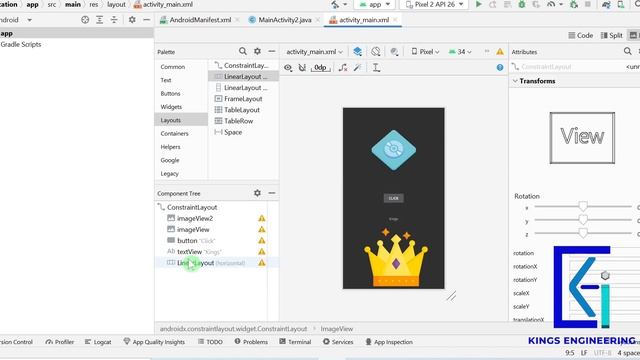Open Select Design Surface layers icon
The height and width of the screenshot is (360, 640).
(358, 51)
